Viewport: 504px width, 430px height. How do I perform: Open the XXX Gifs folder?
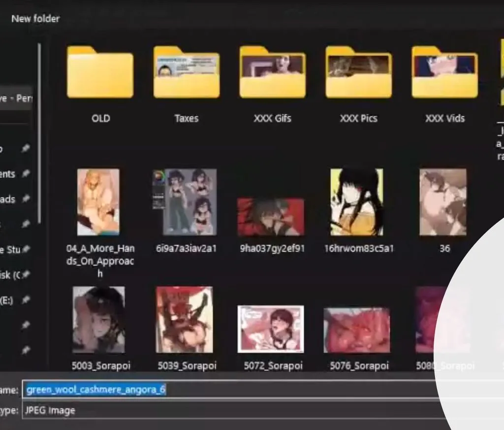tap(272, 84)
